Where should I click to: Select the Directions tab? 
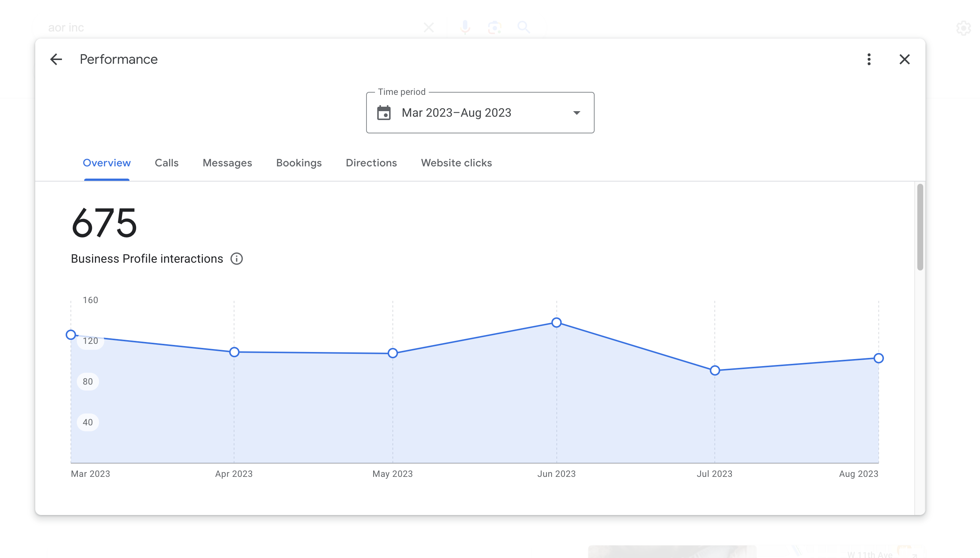pyautogui.click(x=371, y=163)
